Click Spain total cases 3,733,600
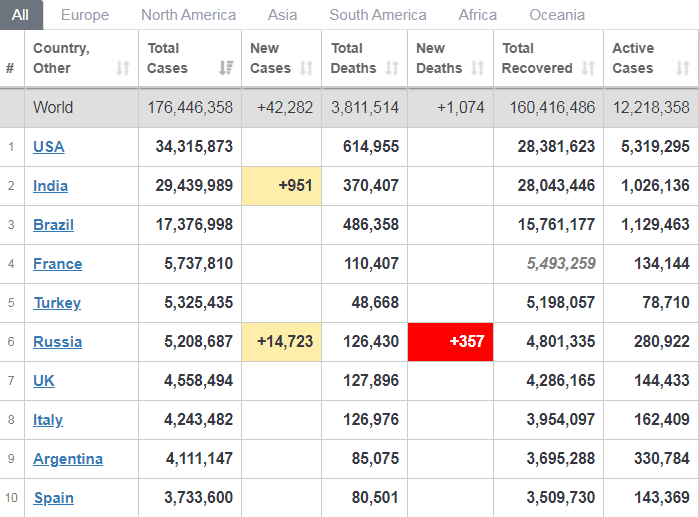Viewport: 699px width, 517px height. (x=198, y=498)
